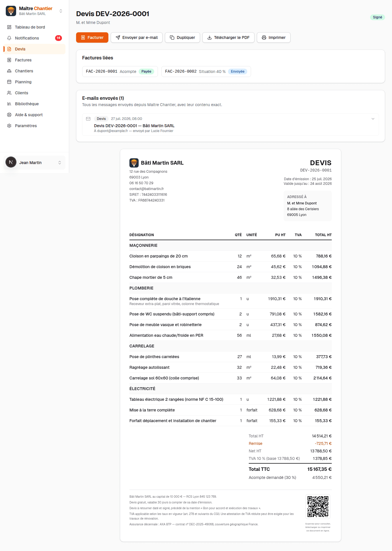
Task: Open the Clients section
Action: tap(35, 93)
